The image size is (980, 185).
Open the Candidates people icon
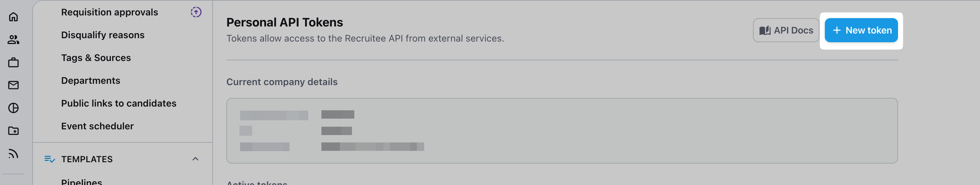[x=13, y=40]
